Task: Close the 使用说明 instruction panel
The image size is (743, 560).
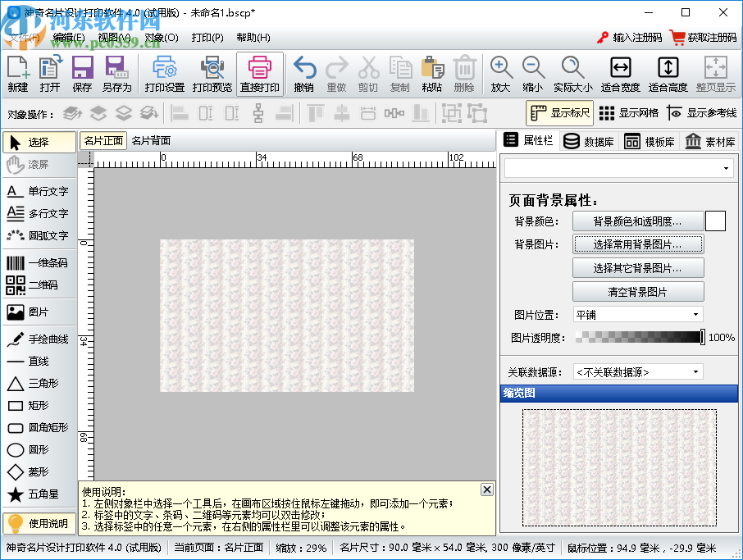Action: (x=486, y=489)
